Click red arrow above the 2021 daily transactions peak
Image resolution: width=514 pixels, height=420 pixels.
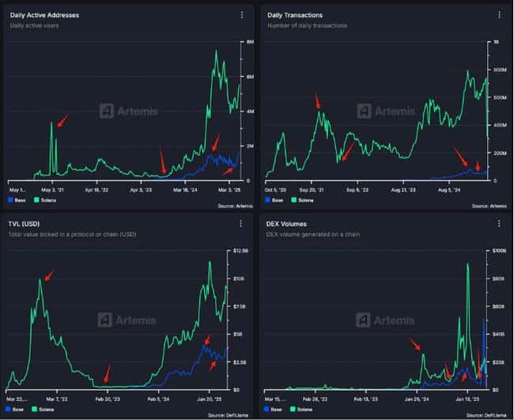[x=318, y=100]
